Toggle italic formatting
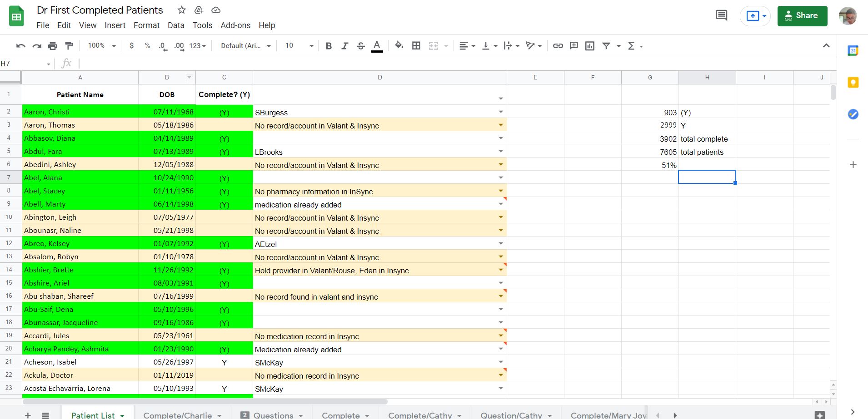 (344, 46)
